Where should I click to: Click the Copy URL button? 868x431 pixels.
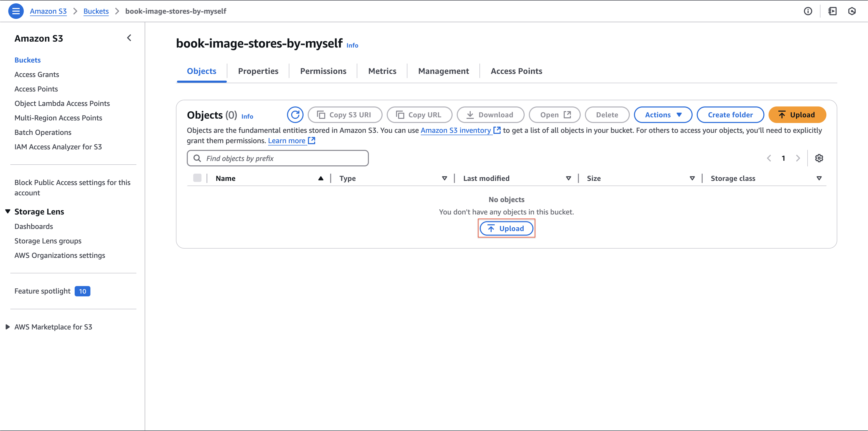point(420,115)
